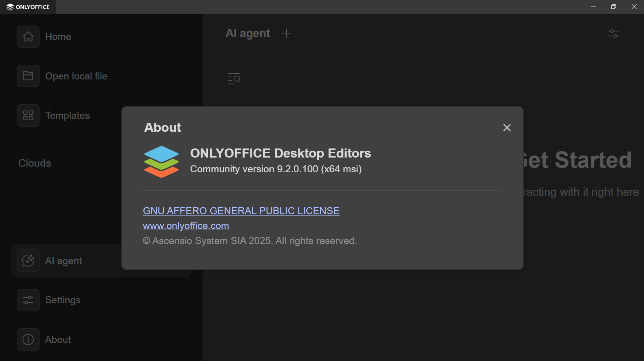Click the Open local file folder icon
Image resolution: width=644 pixels, height=362 pixels.
(x=28, y=76)
